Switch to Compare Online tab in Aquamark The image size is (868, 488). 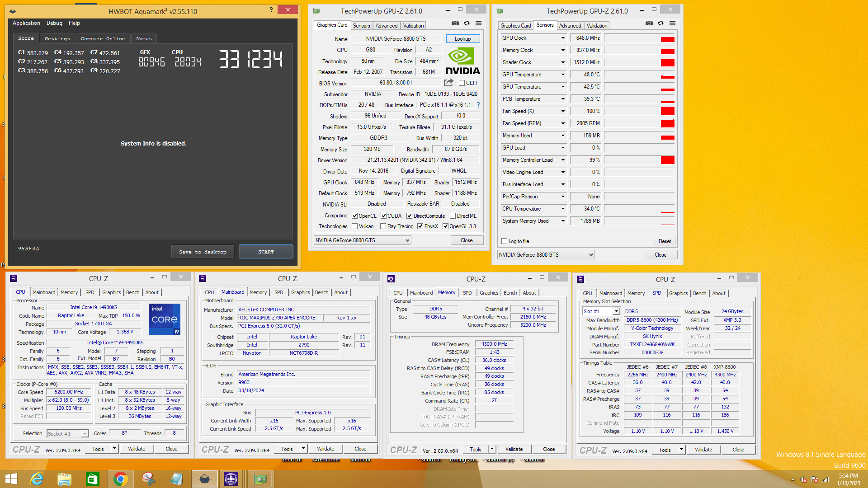click(103, 39)
